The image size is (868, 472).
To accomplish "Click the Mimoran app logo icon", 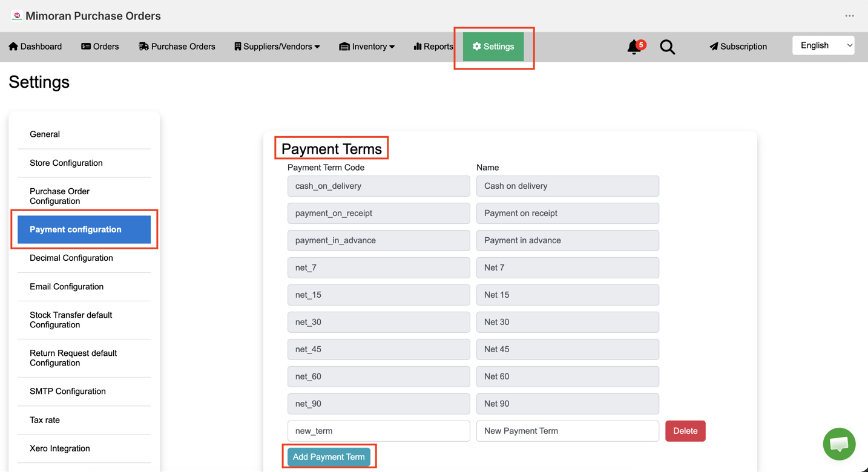I will click(17, 16).
